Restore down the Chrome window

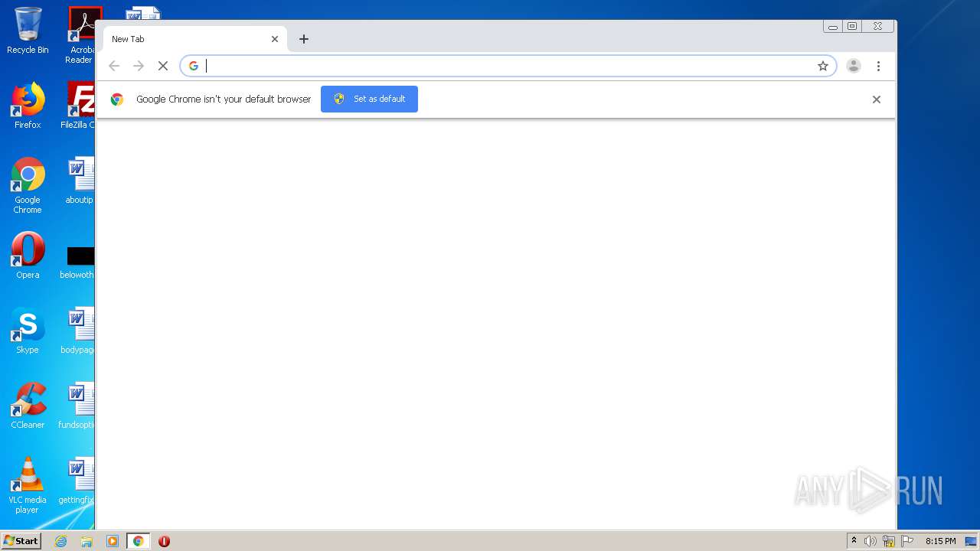[x=852, y=27]
